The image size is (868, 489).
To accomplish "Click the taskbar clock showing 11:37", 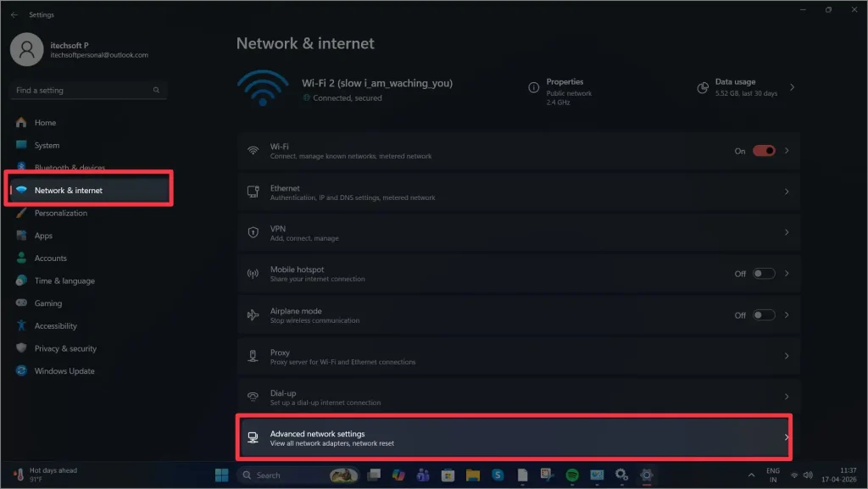I will click(838, 475).
